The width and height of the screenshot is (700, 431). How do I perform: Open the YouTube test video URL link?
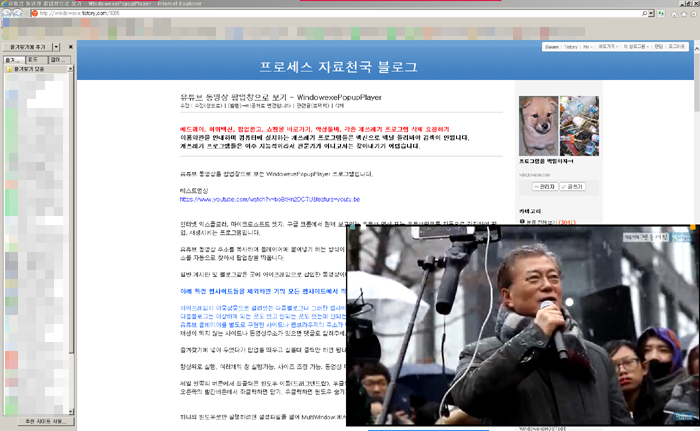[x=270, y=200]
